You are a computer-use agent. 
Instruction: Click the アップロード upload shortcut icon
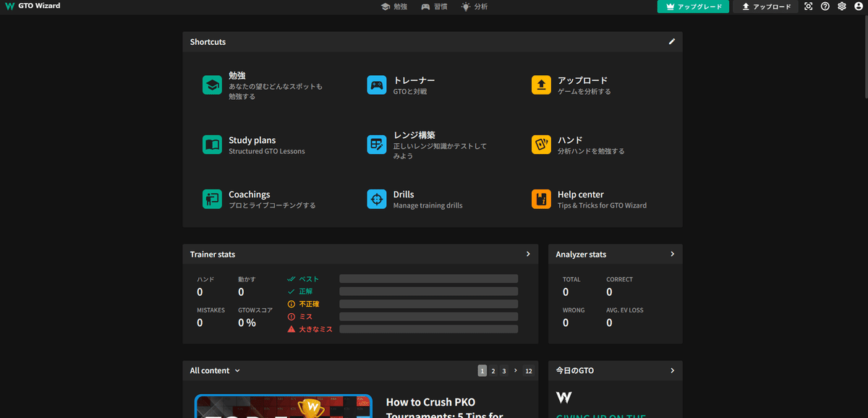541,85
